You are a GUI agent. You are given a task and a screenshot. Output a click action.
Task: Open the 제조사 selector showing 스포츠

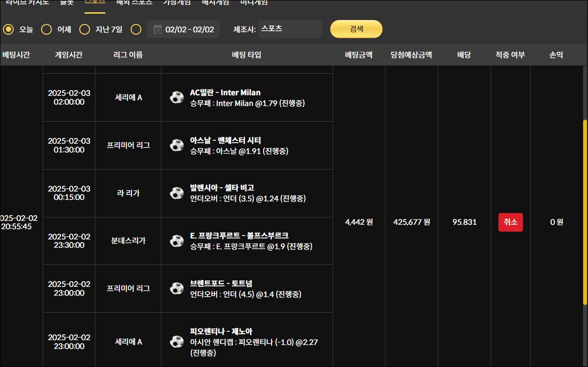click(x=290, y=29)
